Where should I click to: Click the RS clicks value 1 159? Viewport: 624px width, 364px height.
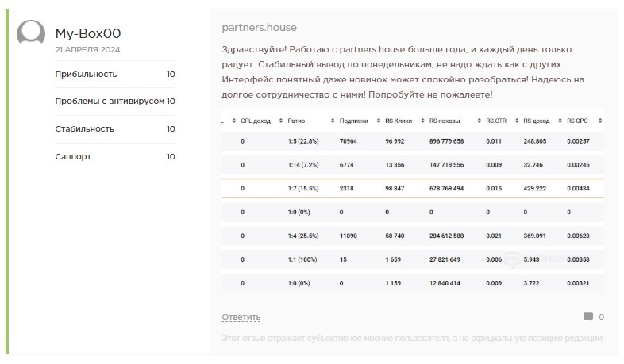click(393, 283)
